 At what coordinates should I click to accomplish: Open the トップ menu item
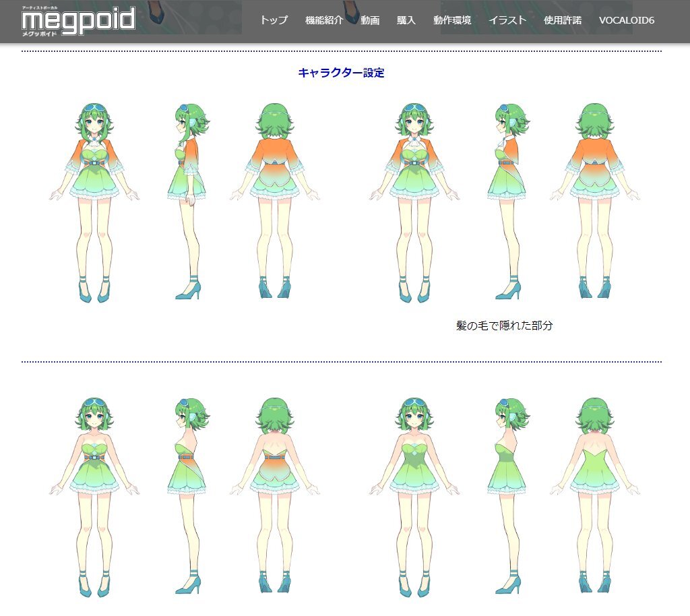point(274,20)
